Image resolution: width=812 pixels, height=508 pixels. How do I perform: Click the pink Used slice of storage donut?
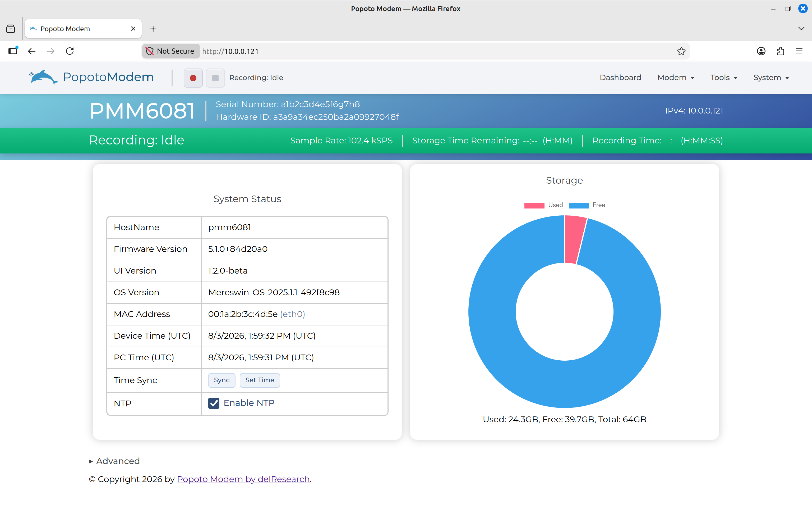pyautogui.click(x=574, y=240)
